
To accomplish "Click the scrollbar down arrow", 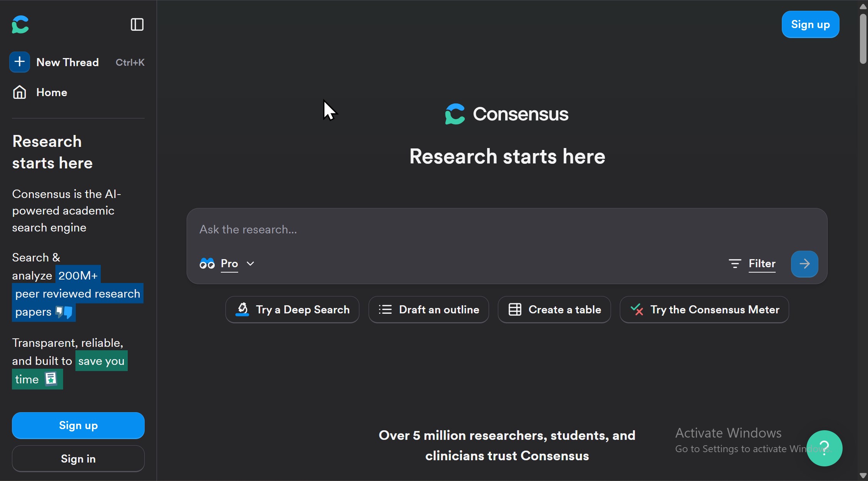I will (863, 476).
